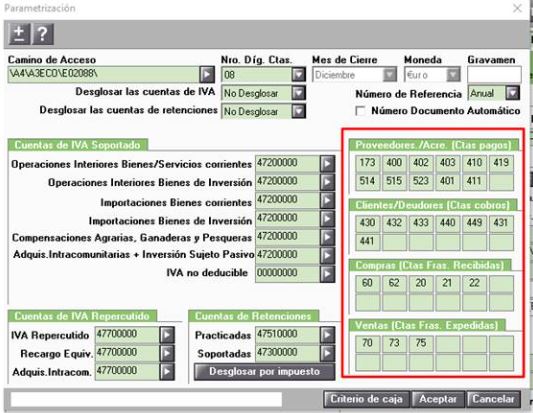Click the IVA Repercutido account field
Image resolution: width=533 pixels, height=413 pixels.
127,335
